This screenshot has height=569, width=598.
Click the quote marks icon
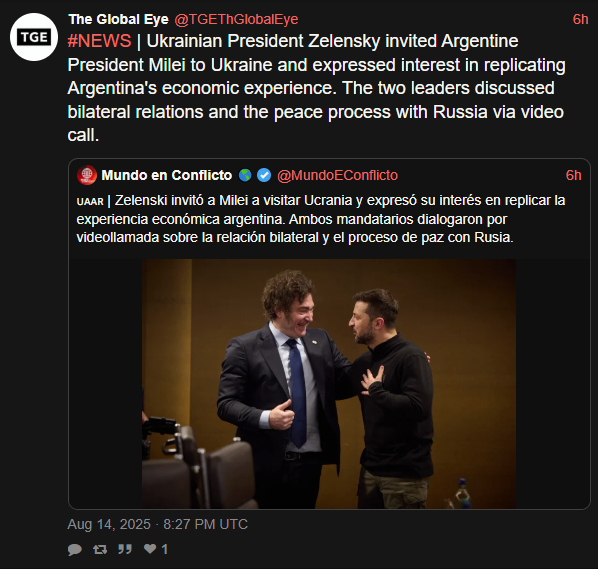tap(125, 549)
